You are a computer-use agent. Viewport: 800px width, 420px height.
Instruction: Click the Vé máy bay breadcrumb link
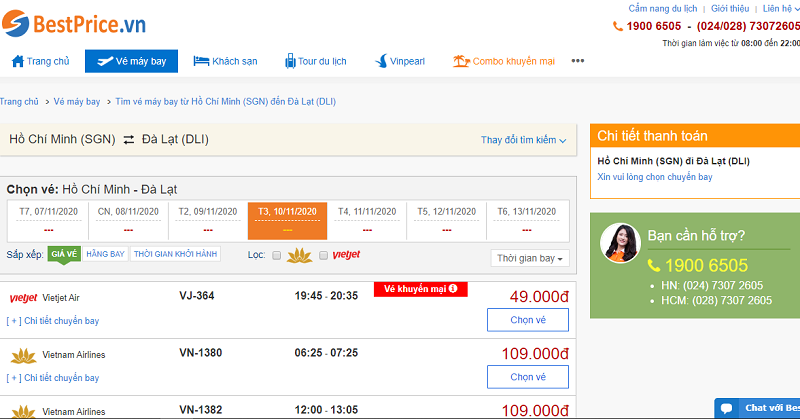pos(77,102)
